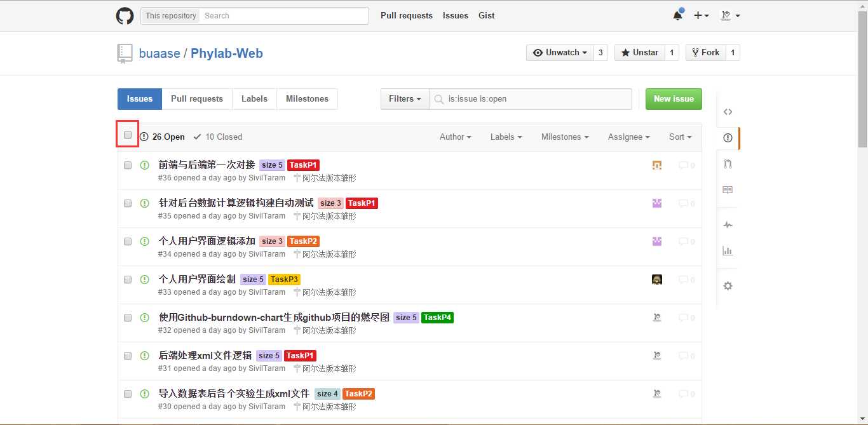Image resolution: width=868 pixels, height=425 pixels.
Task: Tick the checkbox for issue #34
Action: point(128,241)
